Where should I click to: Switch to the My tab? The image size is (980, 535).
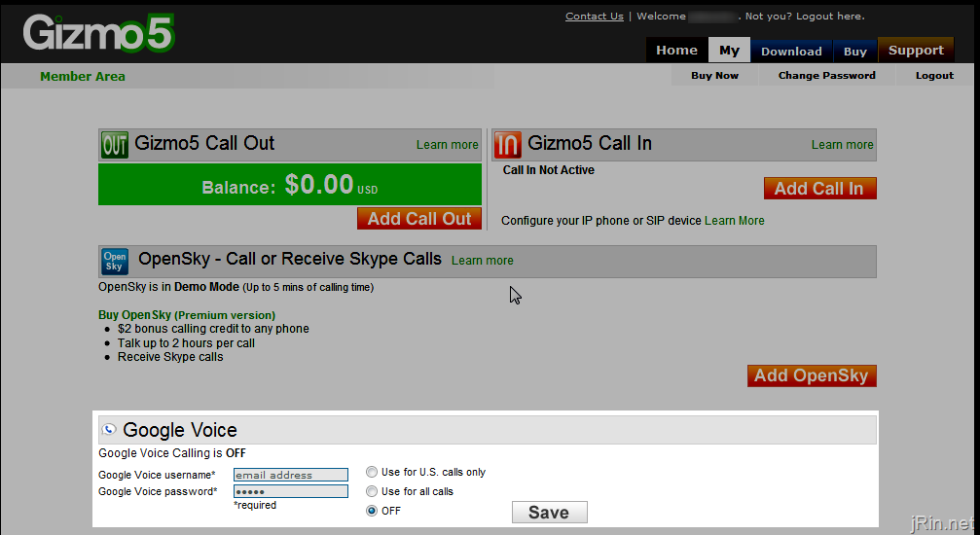point(729,50)
